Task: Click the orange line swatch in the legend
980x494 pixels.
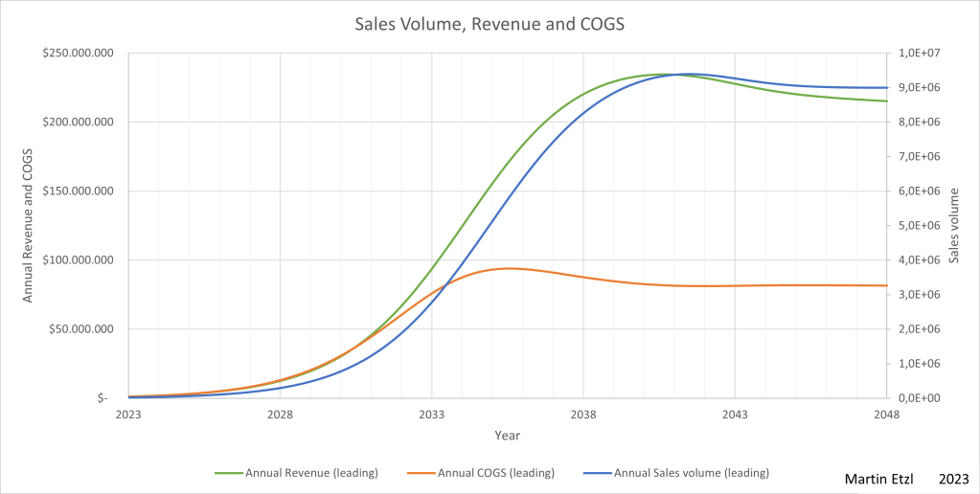Action: click(420, 472)
